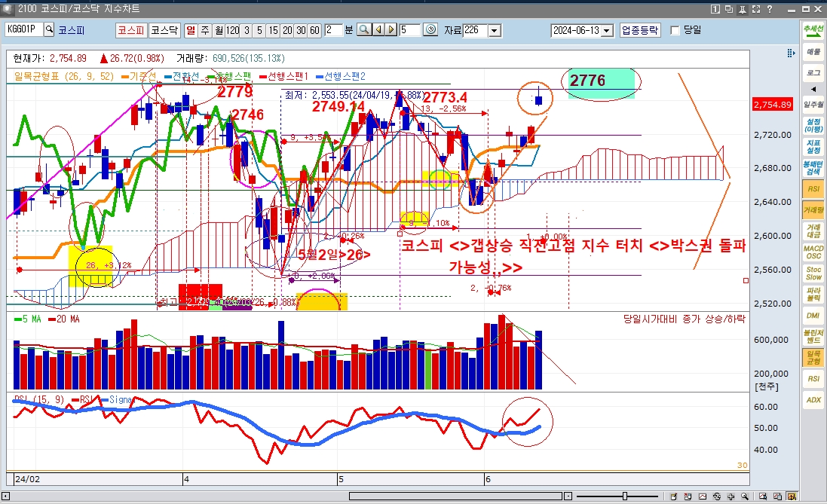Click the 업종등락 button

pos(640,30)
